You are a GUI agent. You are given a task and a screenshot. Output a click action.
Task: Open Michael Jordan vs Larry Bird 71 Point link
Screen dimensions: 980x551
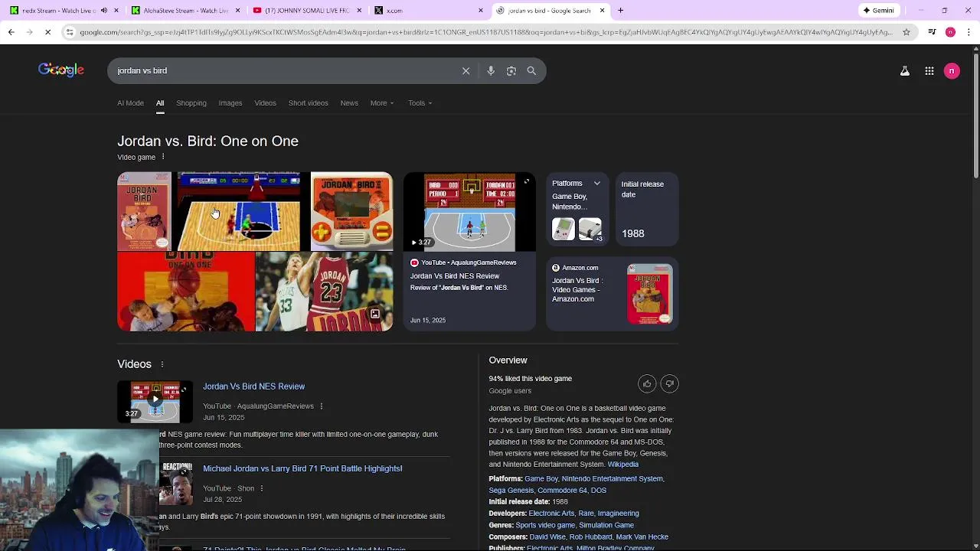pos(302,468)
